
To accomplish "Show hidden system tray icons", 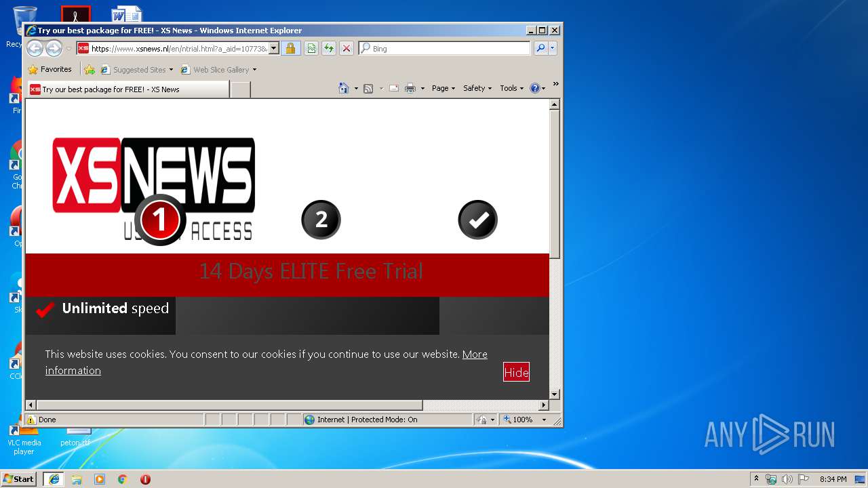I will pos(757,479).
